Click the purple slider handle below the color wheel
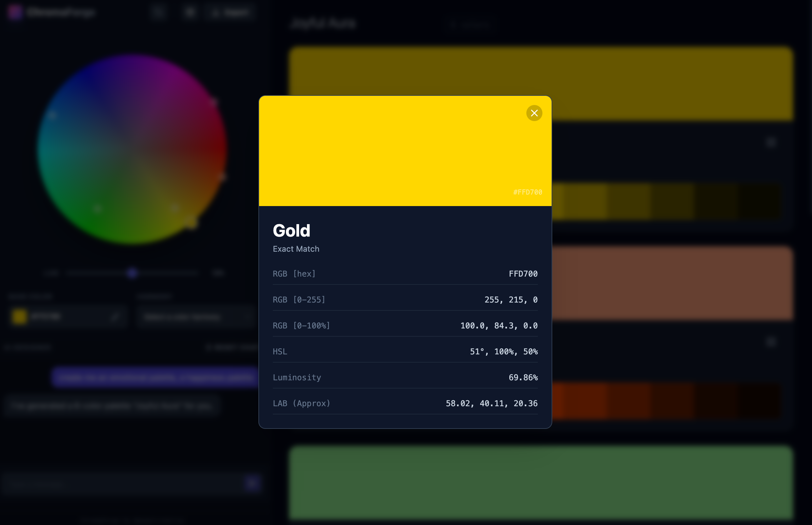812x525 pixels. [132, 272]
